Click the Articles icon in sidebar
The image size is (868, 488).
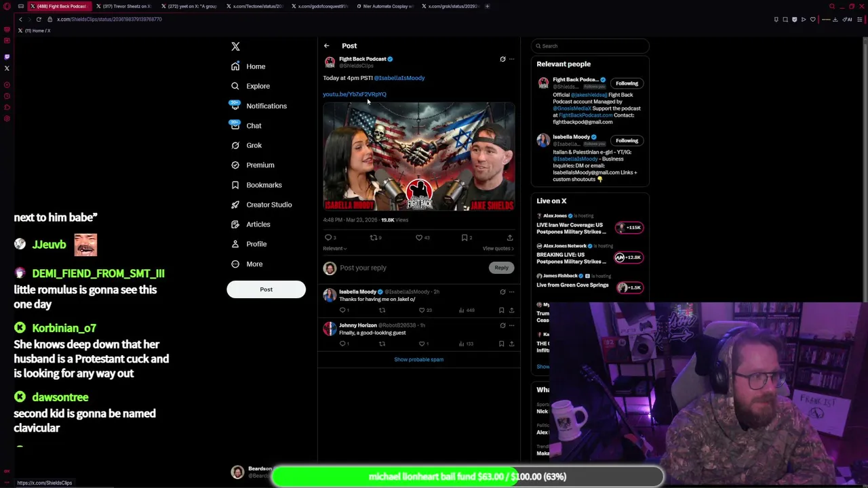click(235, 224)
